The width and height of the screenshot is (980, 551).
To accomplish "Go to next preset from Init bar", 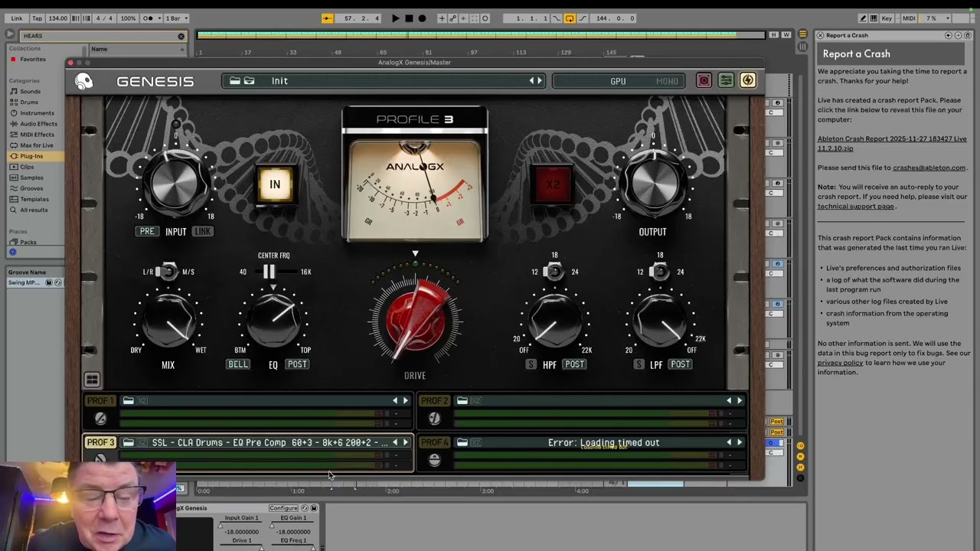I will (x=539, y=80).
